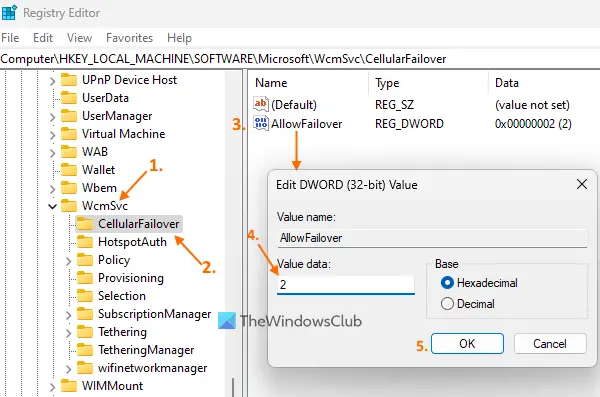Expand the UserManager key
The image size is (600, 397).
point(52,117)
